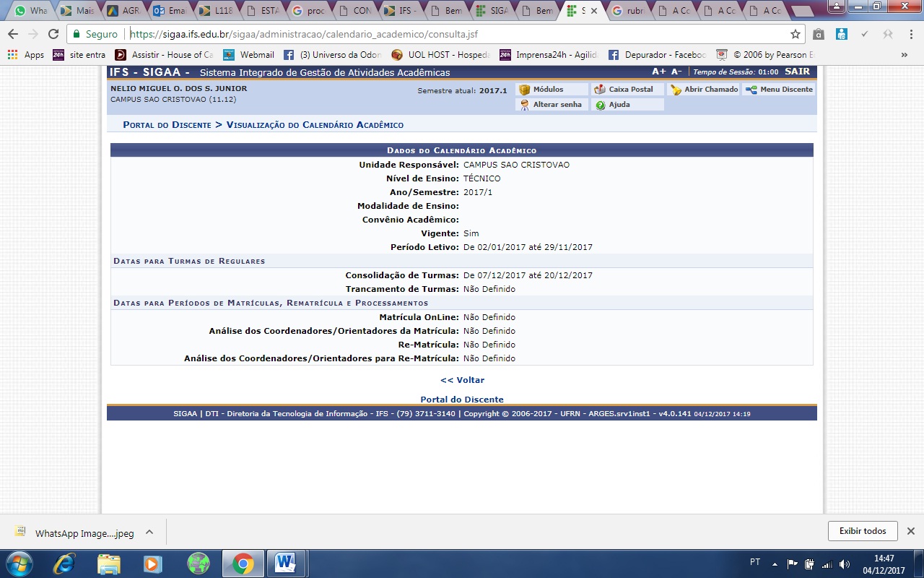This screenshot has height=578, width=924.
Task: Open the Módulos menu icon
Action: coord(525,90)
